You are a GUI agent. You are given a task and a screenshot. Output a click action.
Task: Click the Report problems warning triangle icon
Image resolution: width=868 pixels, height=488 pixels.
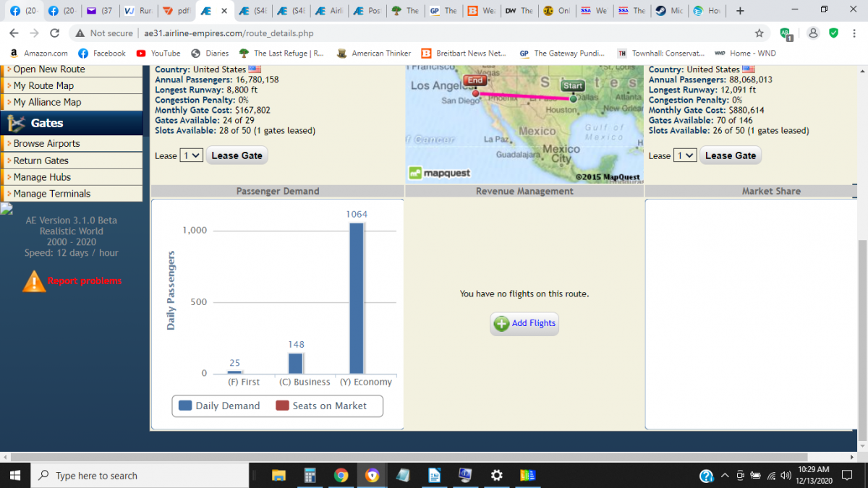34,281
